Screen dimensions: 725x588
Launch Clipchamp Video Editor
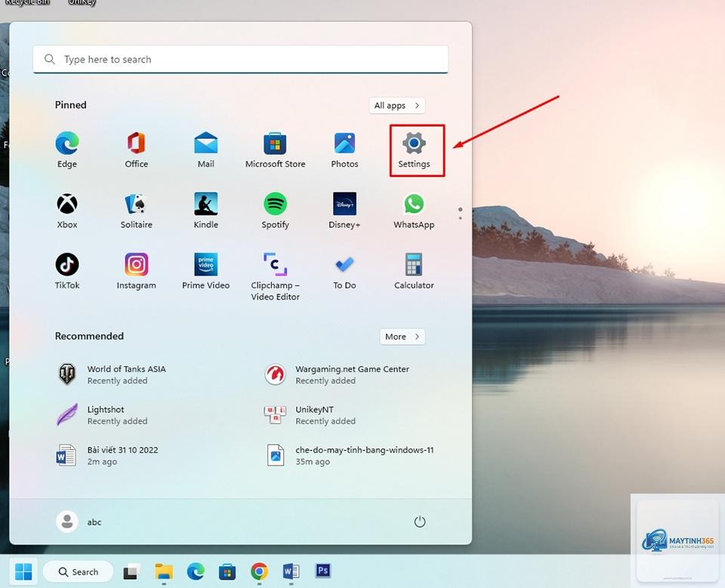click(275, 276)
